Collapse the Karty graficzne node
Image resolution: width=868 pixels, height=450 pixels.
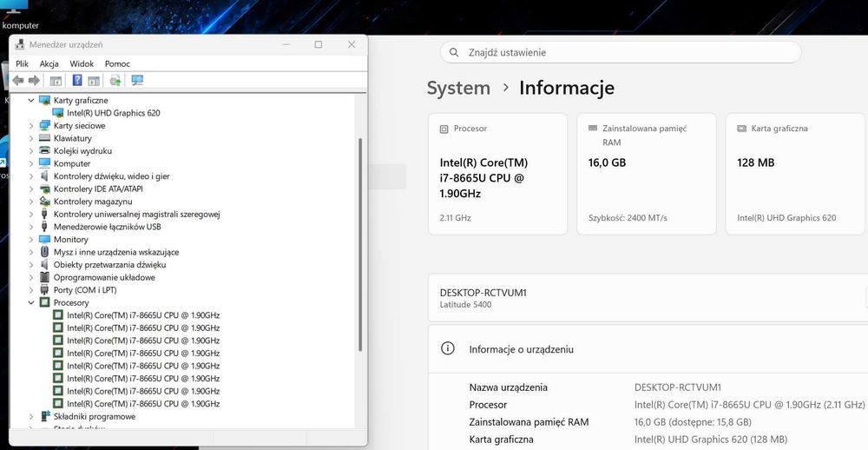pyautogui.click(x=31, y=100)
